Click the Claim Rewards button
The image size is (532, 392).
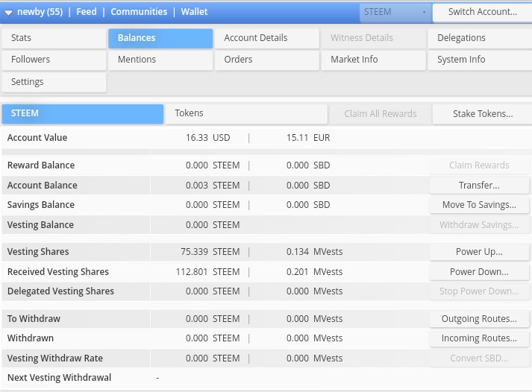pyautogui.click(x=479, y=165)
